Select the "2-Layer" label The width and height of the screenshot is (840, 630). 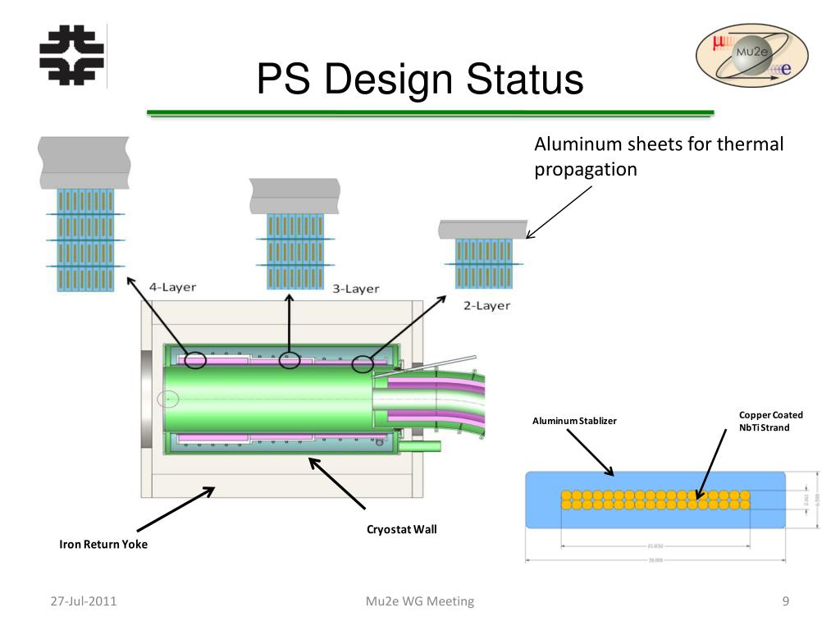click(486, 306)
